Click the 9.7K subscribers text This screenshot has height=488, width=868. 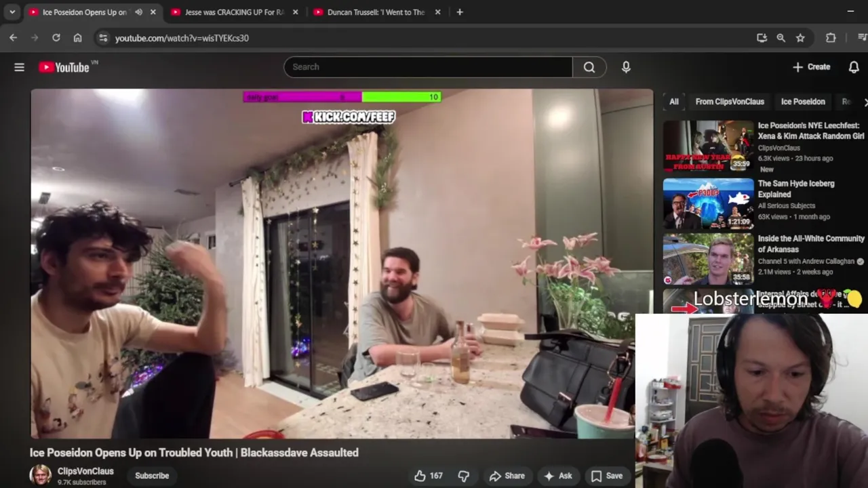81,483
